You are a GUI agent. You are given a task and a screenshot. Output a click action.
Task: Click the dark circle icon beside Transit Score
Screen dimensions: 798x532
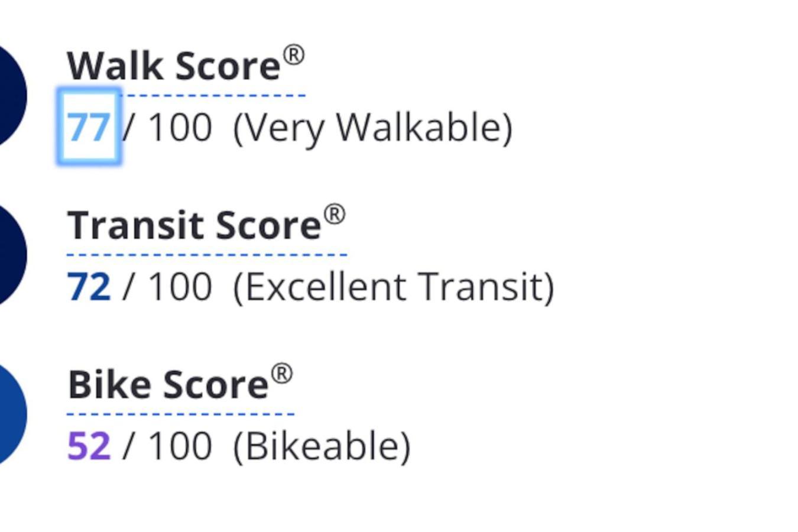click(x=12, y=255)
